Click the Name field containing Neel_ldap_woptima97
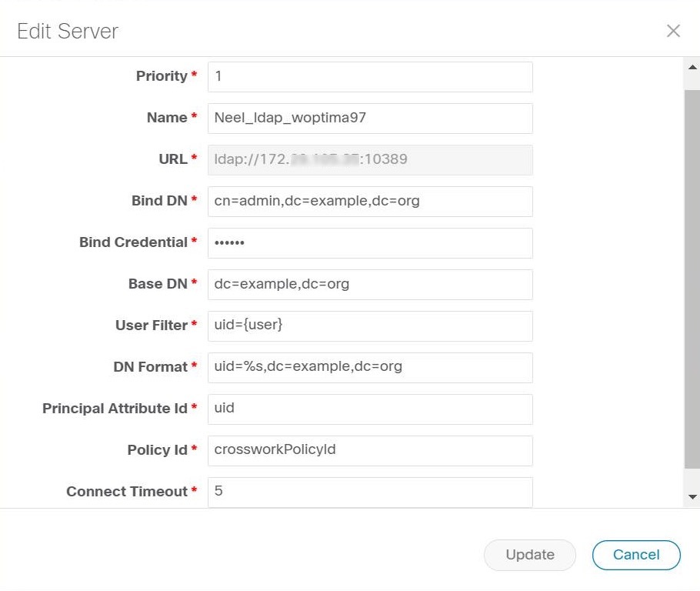Image resolution: width=700 pixels, height=591 pixels. pos(369,119)
